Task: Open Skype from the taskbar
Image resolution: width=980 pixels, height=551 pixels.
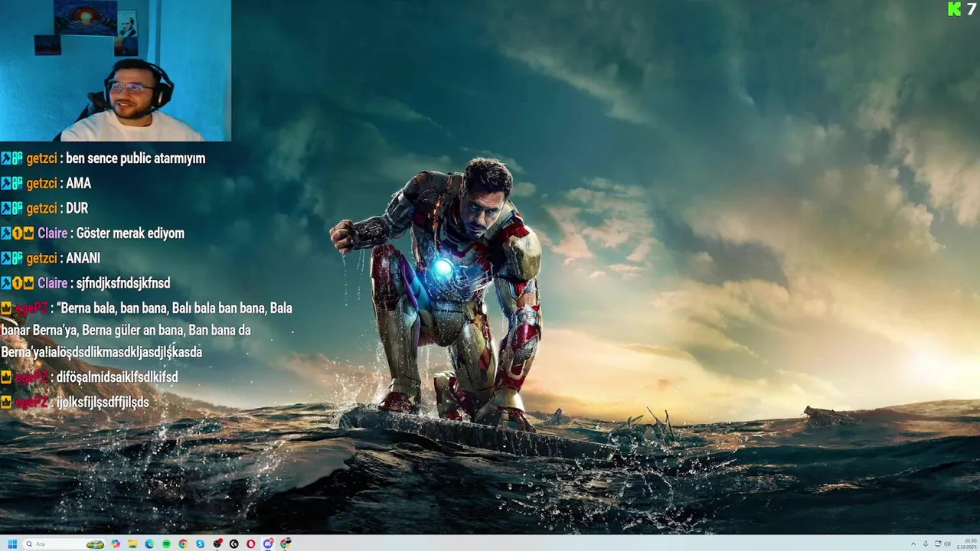Action: 200,544
